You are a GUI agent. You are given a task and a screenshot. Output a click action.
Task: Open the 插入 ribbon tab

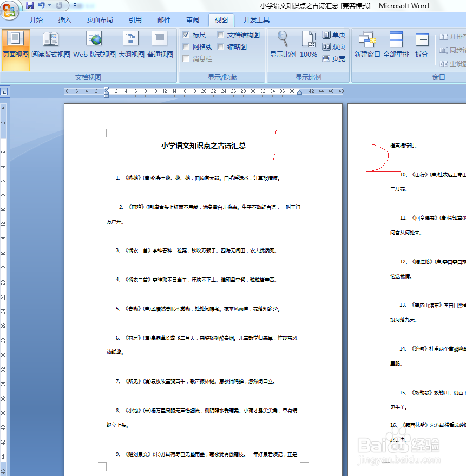65,19
